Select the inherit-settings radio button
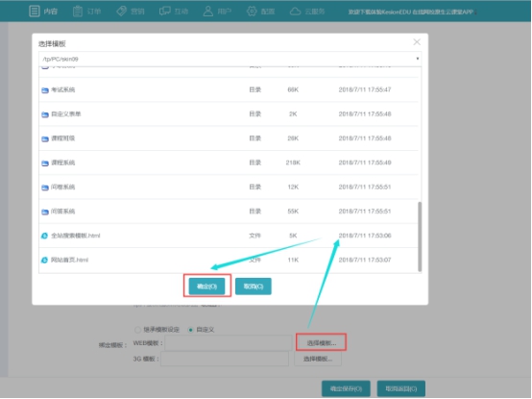Image resolution: width=532 pixels, height=399 pixels. coord(137,330)
